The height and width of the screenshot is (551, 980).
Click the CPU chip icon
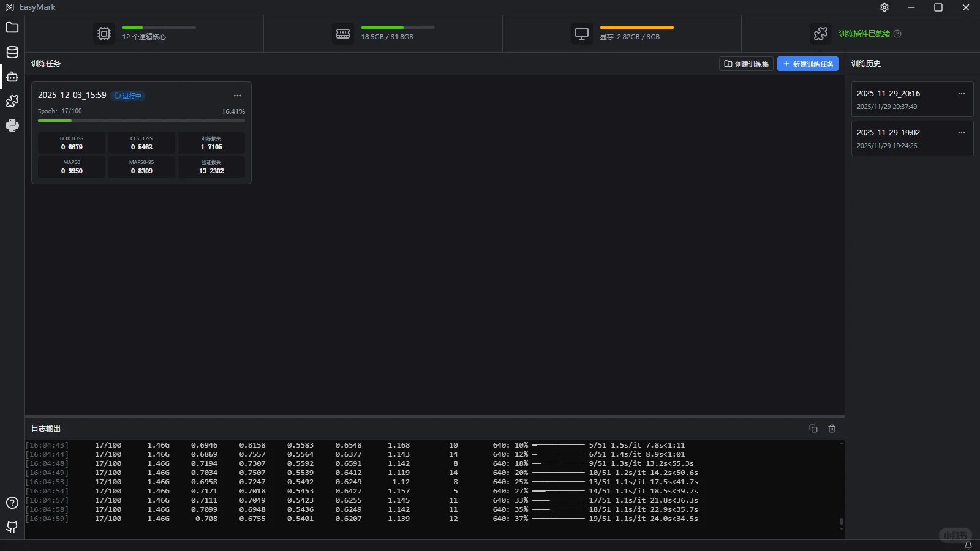pyautogui.click(x=104, y=33)
